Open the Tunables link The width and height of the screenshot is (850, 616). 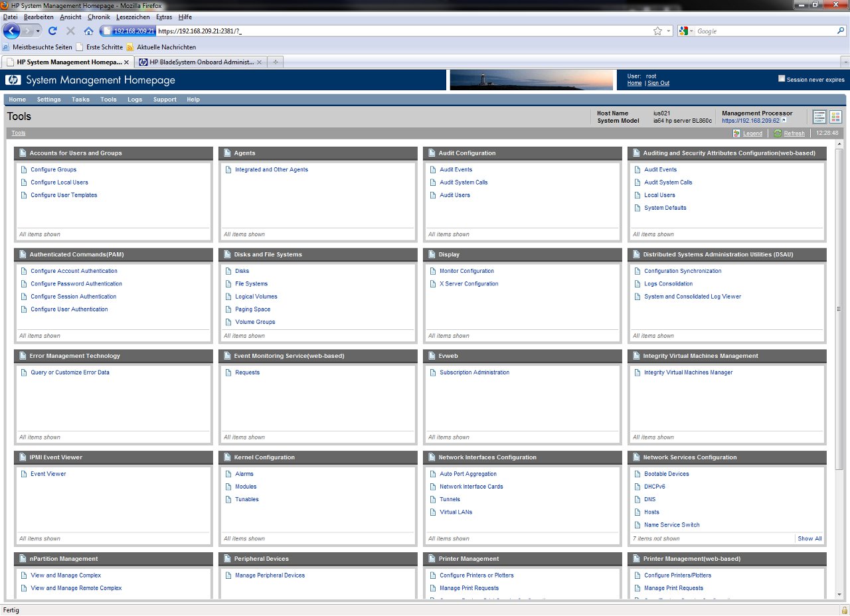tap(247, 499)
